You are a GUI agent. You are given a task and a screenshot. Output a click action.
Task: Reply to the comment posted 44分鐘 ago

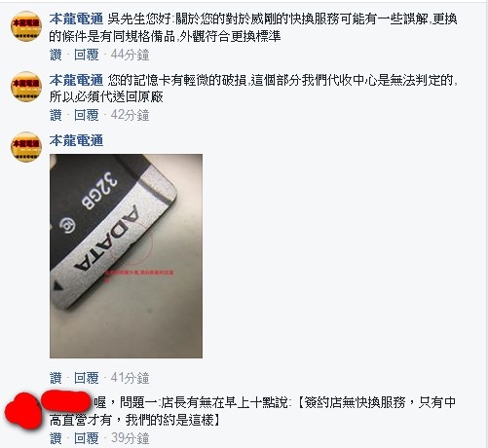[x=87, y=55]
